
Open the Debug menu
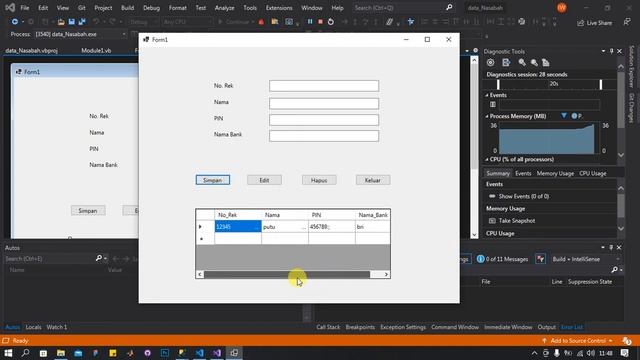coord(151,8)
